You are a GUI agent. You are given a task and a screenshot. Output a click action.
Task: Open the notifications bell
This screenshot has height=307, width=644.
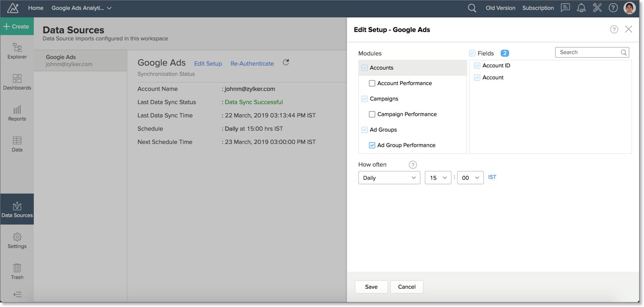(581, 8)
